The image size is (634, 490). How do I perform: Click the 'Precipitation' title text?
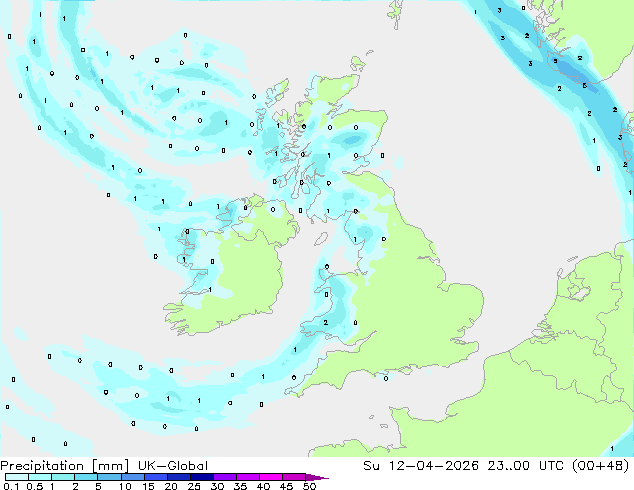[x=42, y=466]
